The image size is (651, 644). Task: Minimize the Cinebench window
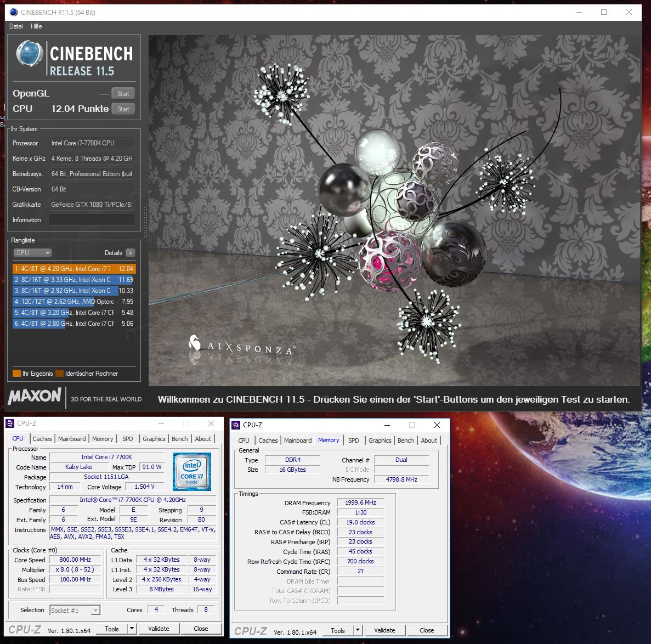[x=579, y=12]
